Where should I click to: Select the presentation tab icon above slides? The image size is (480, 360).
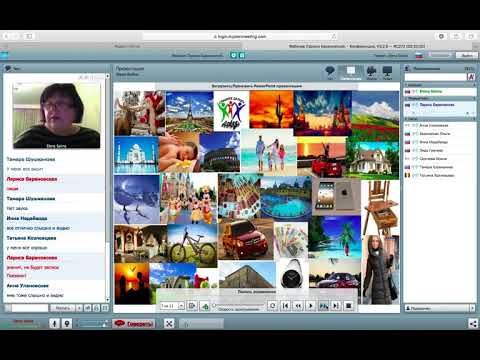(x=351, y=72)
